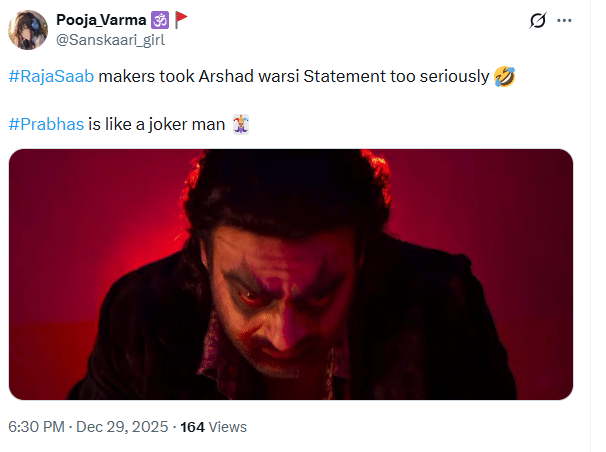Open the three-dot more options menu
Viewport: 606px width, 452px height.
click(567, 21)
